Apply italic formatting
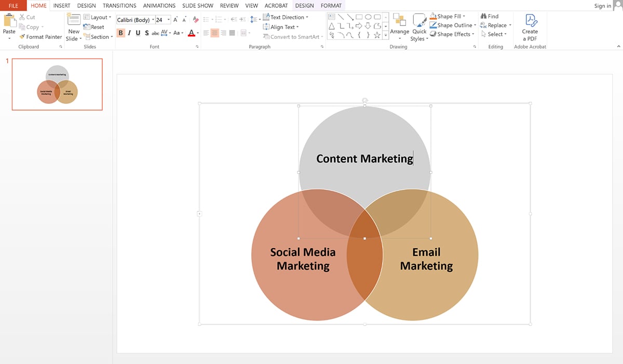623x364 pixels. [x=129, y=32]
